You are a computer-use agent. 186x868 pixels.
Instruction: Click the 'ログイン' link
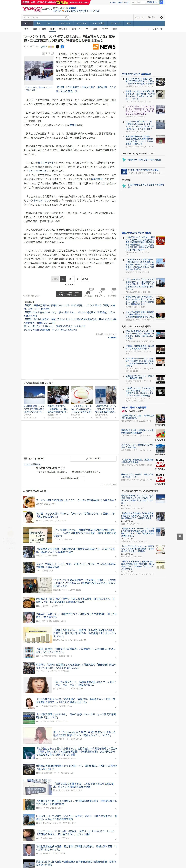click(57, 11)
